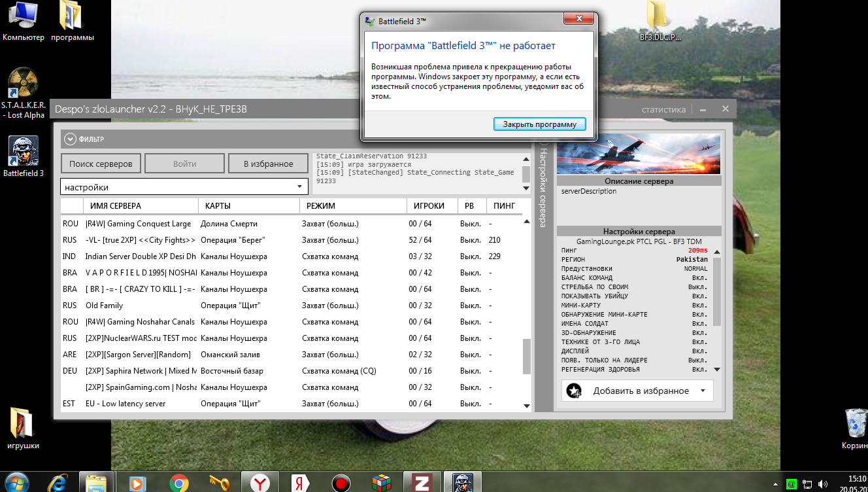Open the статистика link in launcher title
Screen dimensions: 868x492
coord(663,109)
